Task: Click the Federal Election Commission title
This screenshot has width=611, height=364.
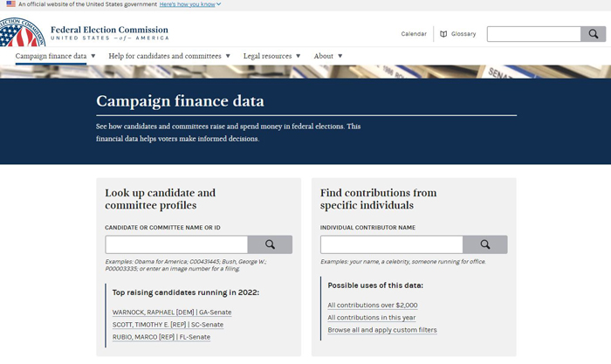Action: (x=109, y=30)
